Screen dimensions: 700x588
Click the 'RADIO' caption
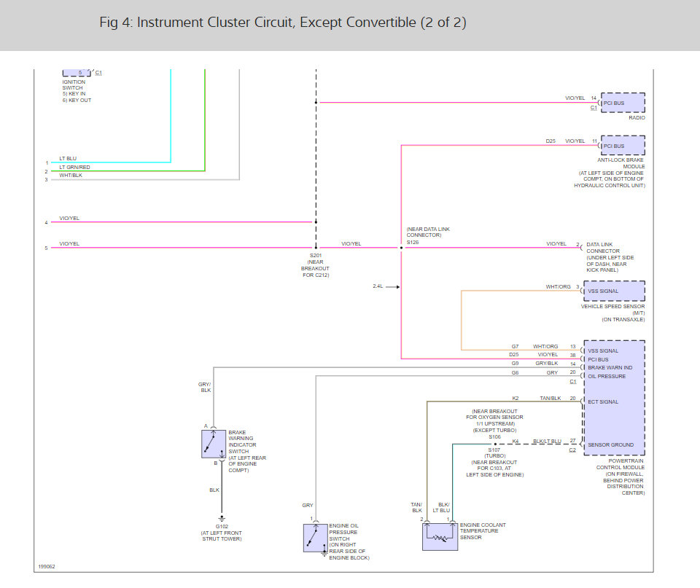[x=637, y=118]
